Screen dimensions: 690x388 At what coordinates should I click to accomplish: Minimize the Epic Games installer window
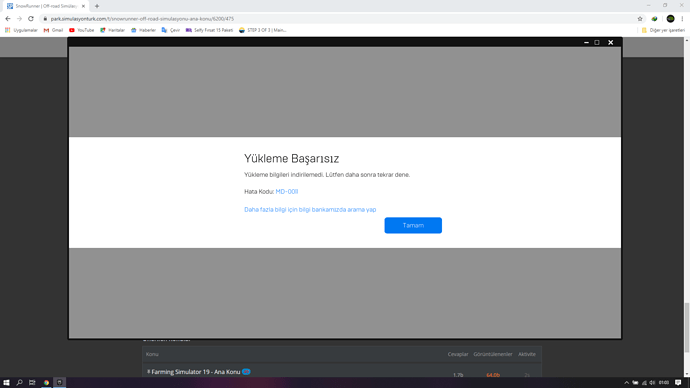point(586,42)
